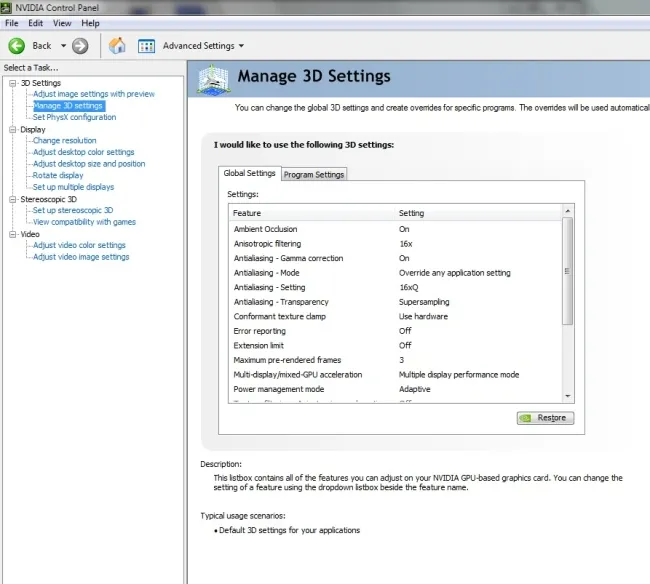Open Set PhysX configuration link
The image size is (650, 584).
[x=74, y=117]
